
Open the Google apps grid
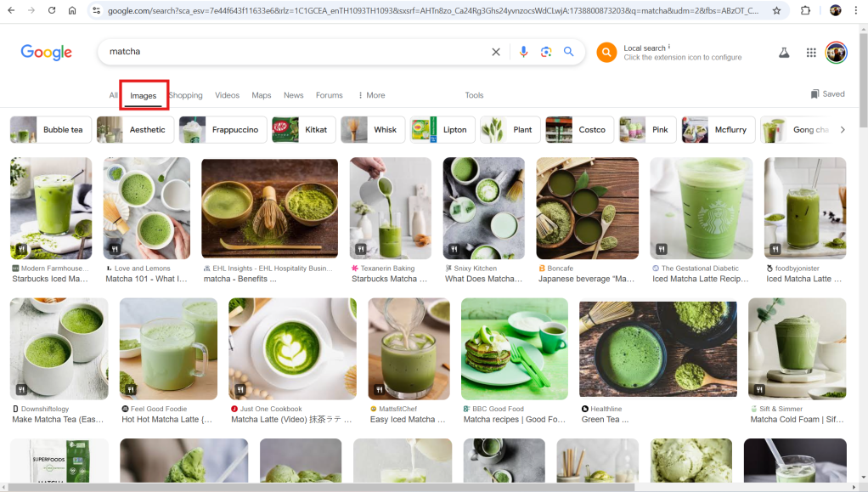click(810, 53)
